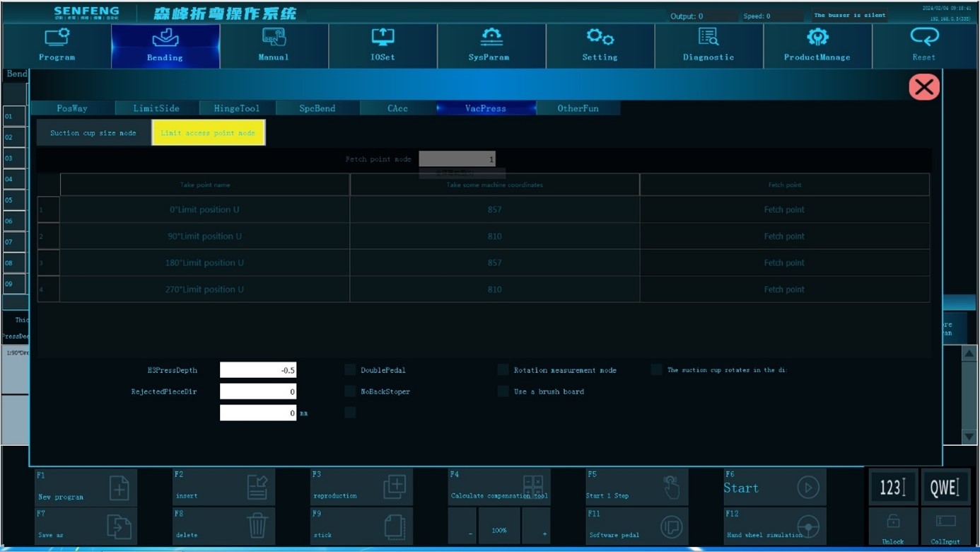The image size is (980, 552).
Task: Open the IOSet icon
Action: coord(383,37)
